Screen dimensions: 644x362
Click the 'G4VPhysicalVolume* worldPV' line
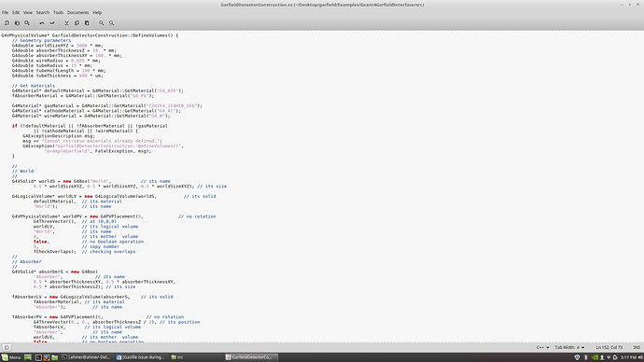pos(114,216)
